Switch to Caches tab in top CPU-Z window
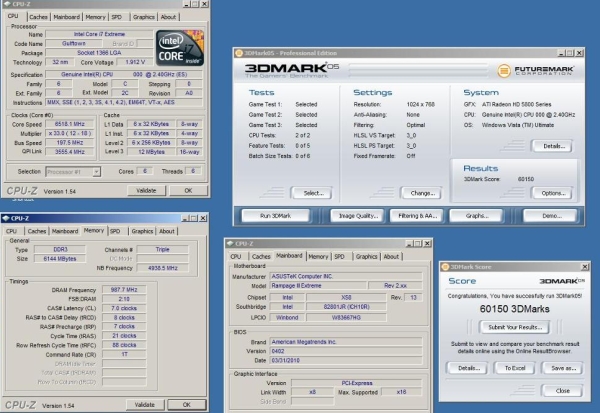 [x=38, y=17]
